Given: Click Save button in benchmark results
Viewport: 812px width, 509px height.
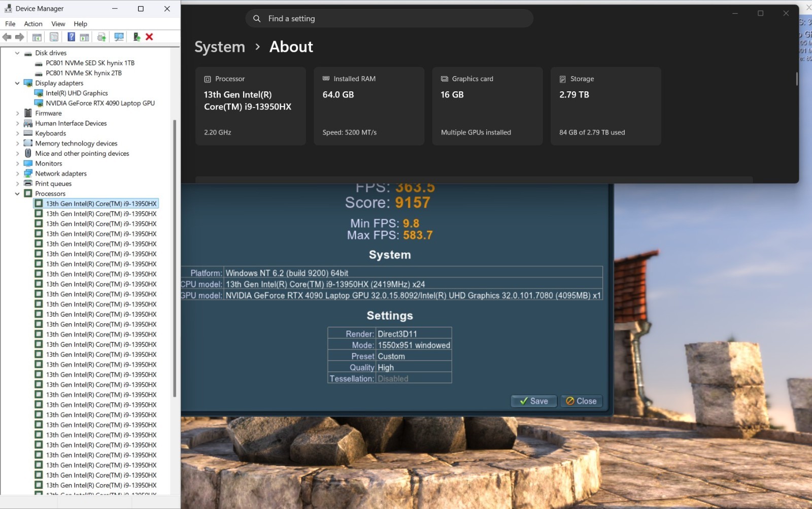Looking at the screenshot, I should 534,401.
